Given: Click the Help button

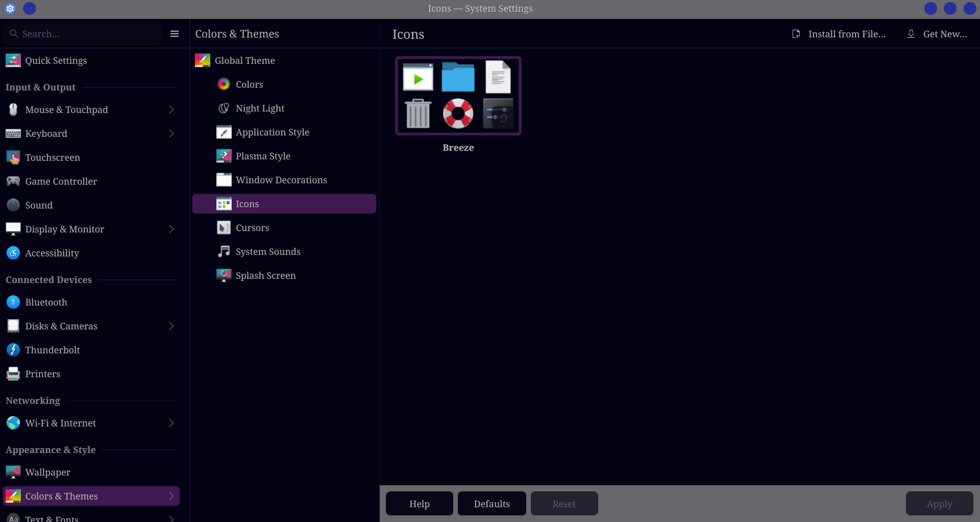Looking at the screenshot, I should pyautogui.click(x=420, y=504).
